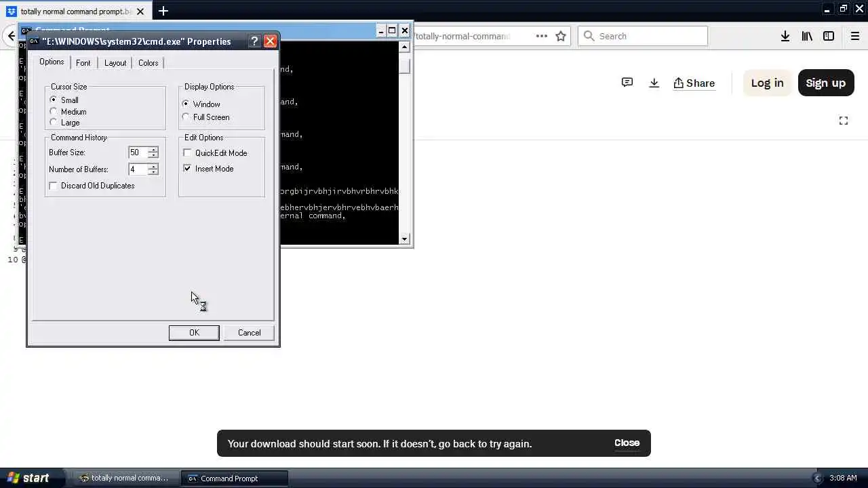Decrease Buffer Size with the down arrow
868x488 pixels.
(x=153, y=156)
